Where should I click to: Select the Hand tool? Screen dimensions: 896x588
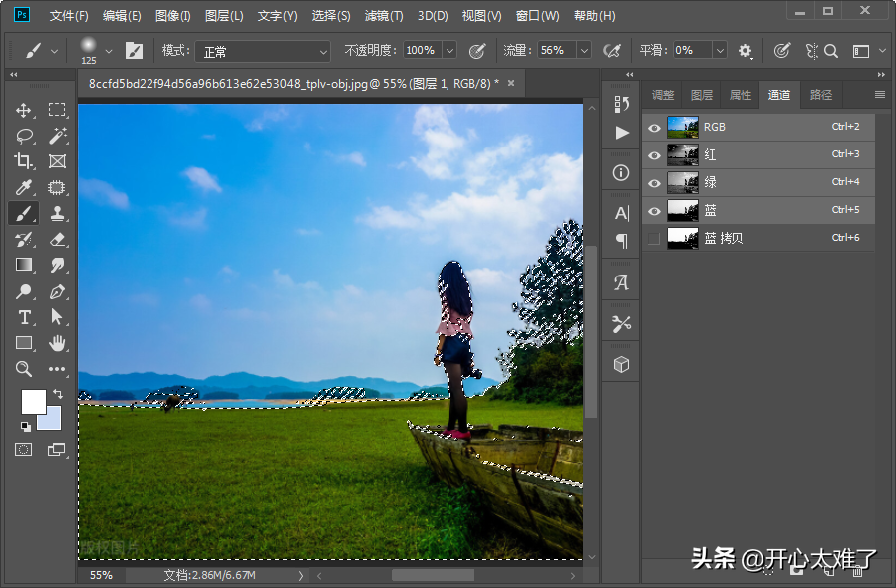[x=57, y=343]
